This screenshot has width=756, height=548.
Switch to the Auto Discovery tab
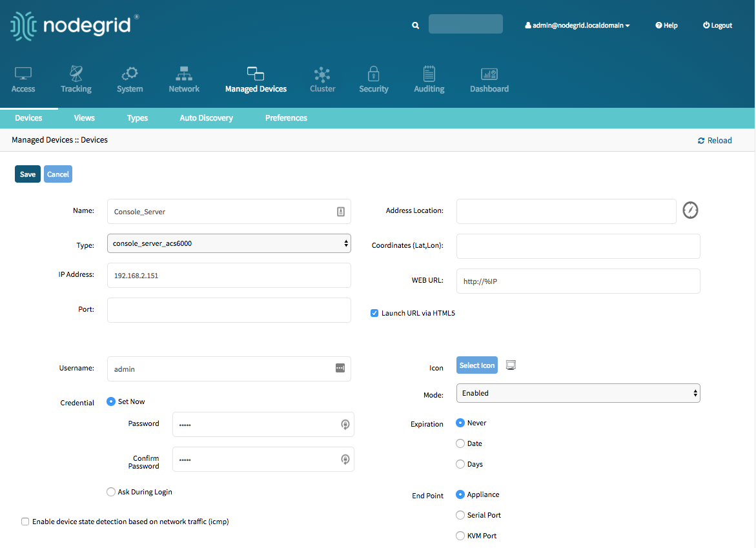point(207,118)
